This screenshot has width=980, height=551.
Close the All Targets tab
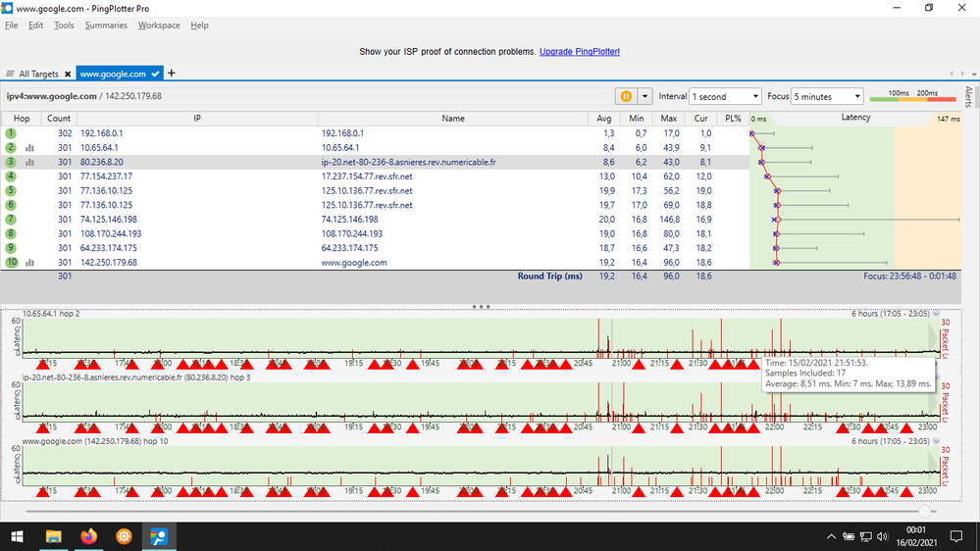click(68, 74)
